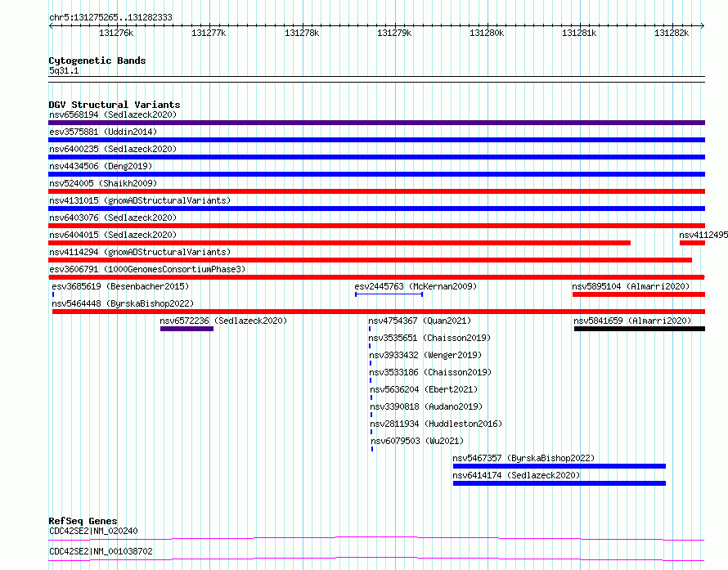Click the Cytogenetic Bands track title
The height and width of the screenshot is (570, 728).
tap(97, 61)
